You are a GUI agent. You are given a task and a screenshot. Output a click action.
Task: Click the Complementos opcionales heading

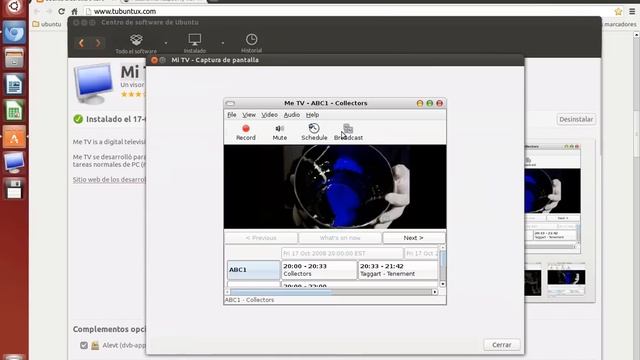pos(109,329)
